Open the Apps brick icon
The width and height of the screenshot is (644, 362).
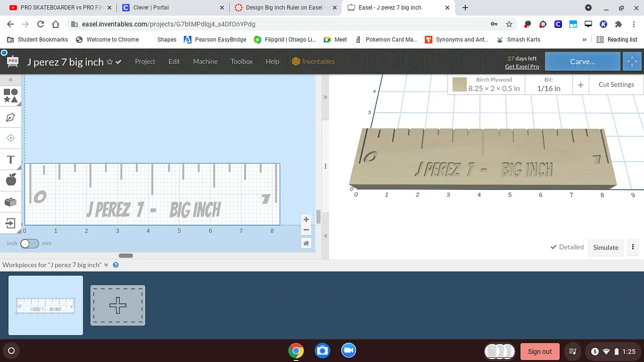11,202
